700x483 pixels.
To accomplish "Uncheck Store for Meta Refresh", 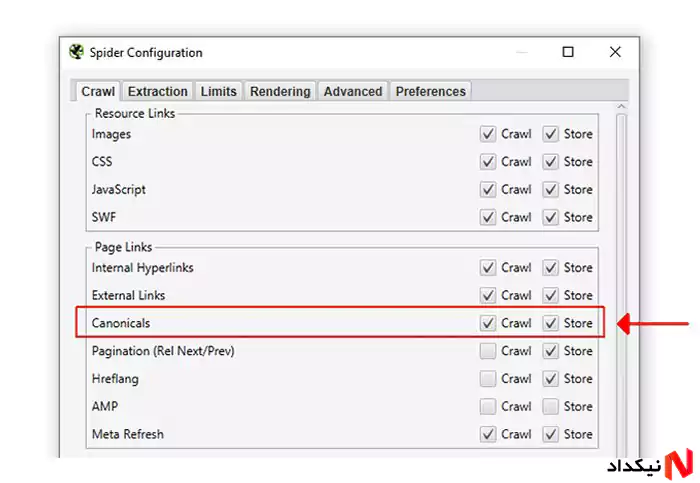I will [x=550, y=434].
